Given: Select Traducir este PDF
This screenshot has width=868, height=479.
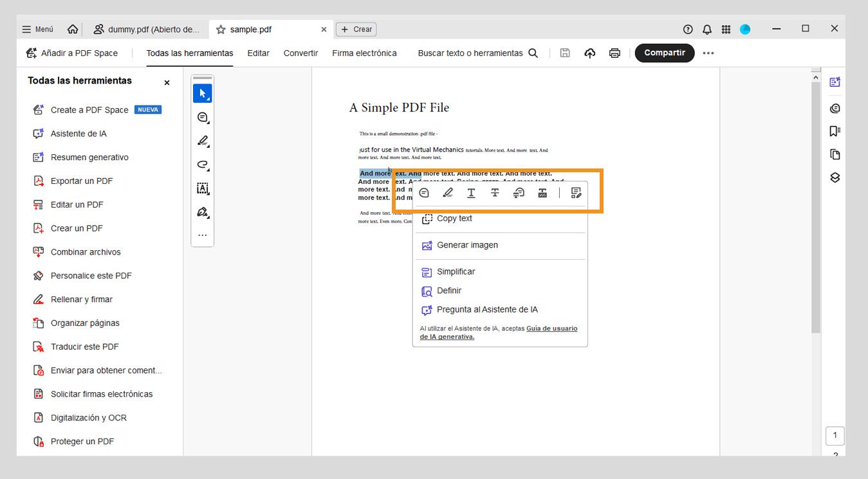Looking at the screenshot, I should (x=75, y=347).
